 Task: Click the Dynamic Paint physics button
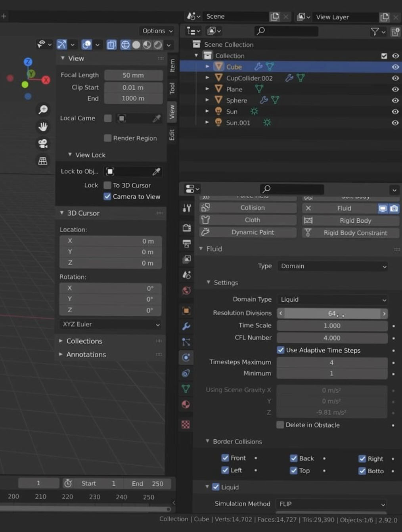tap(248, 232)
